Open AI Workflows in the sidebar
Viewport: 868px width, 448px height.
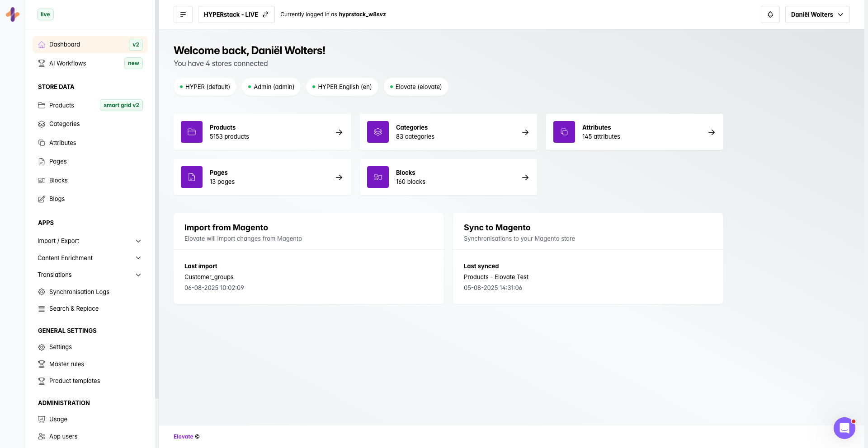68,63
